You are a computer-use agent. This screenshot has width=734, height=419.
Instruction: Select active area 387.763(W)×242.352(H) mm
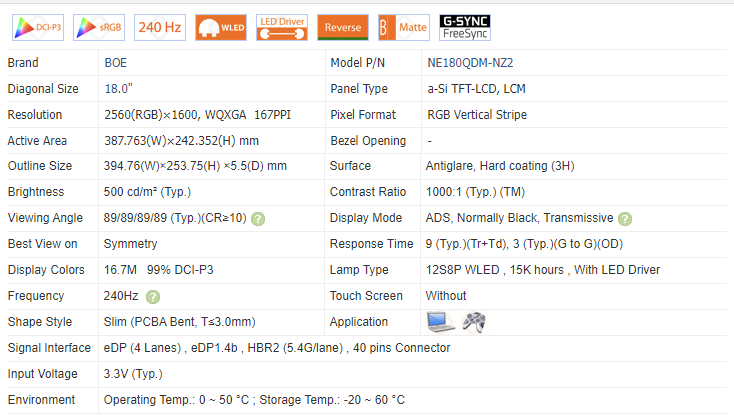point(182,141)
